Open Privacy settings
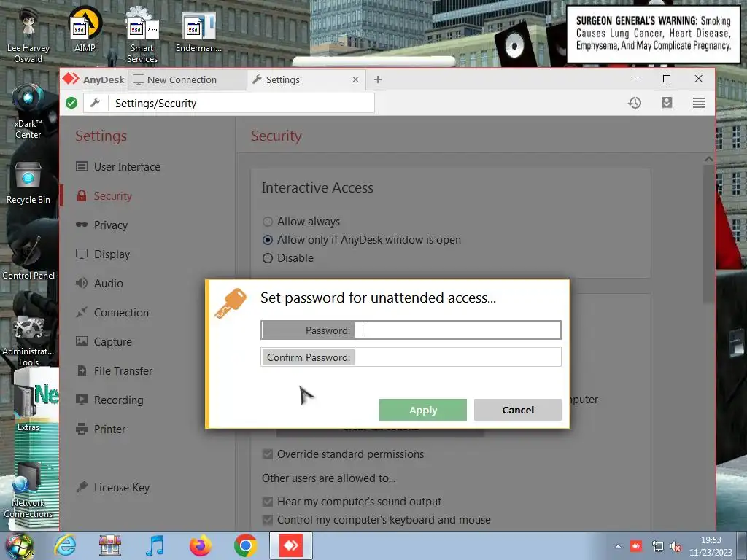 click(101, 225)
